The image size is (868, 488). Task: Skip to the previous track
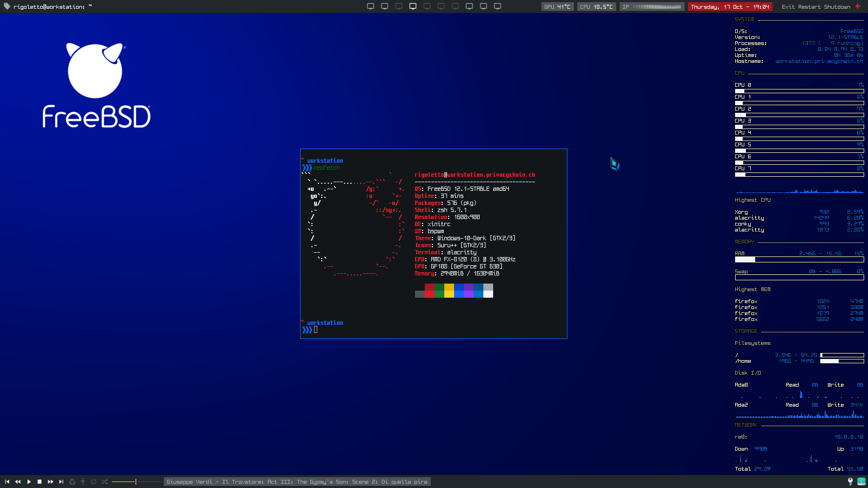point(7,481)
